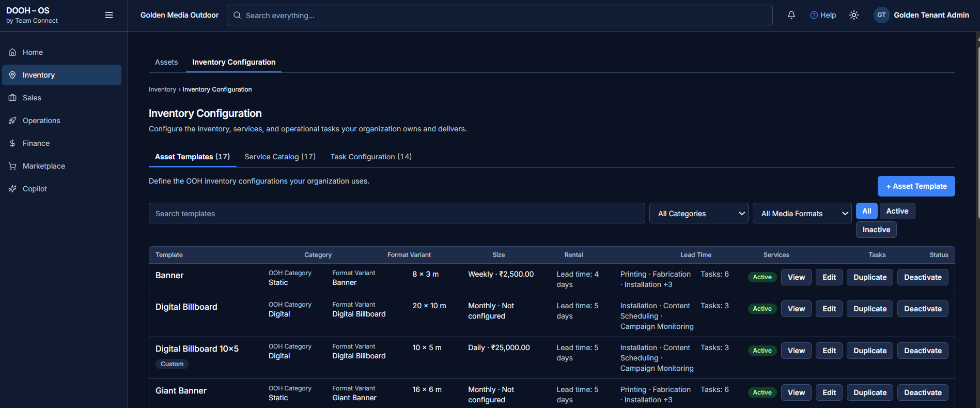Open the Task Configuration (14) tab
Image resolution: width=980 pixels, height=408 pixels.
click(x=371, y=157)
